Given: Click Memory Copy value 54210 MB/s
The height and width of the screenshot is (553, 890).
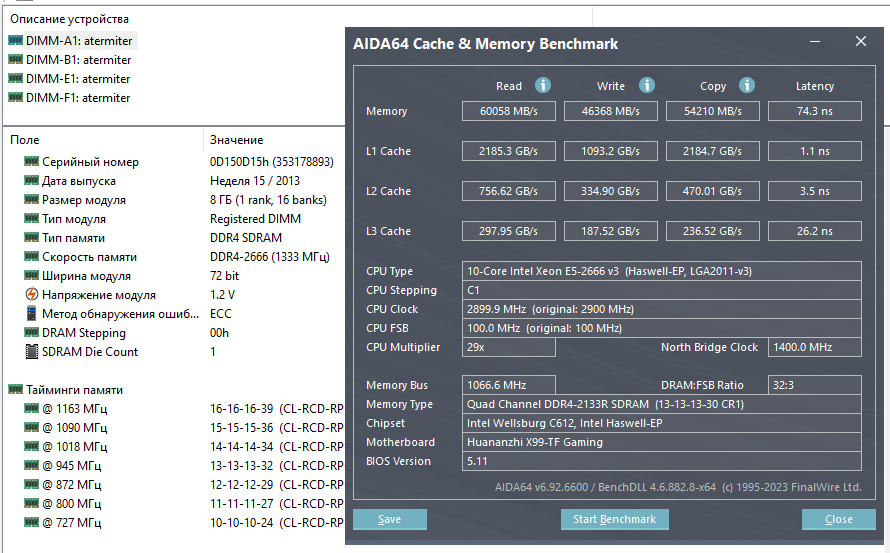Looking at the screenshot, I should click(x=713, y=111).
